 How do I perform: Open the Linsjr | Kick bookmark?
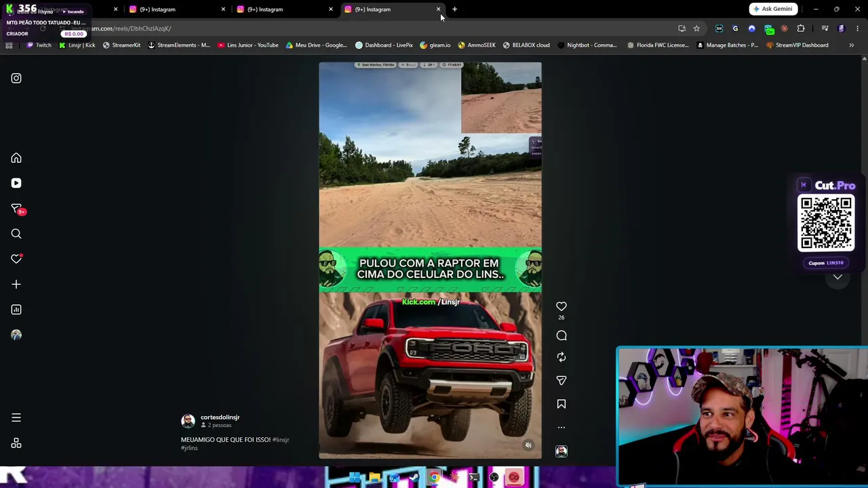(x=77, y=45)
